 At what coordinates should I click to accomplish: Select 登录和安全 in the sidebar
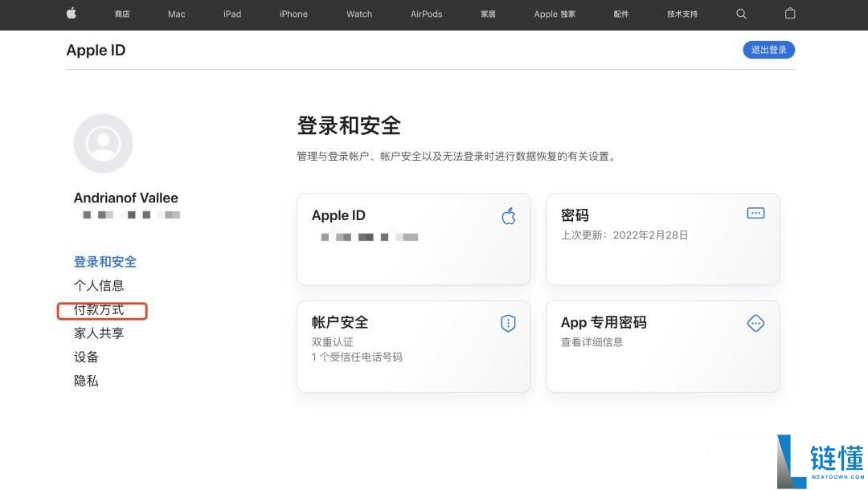pyautogui.click(x=105, y=261)
